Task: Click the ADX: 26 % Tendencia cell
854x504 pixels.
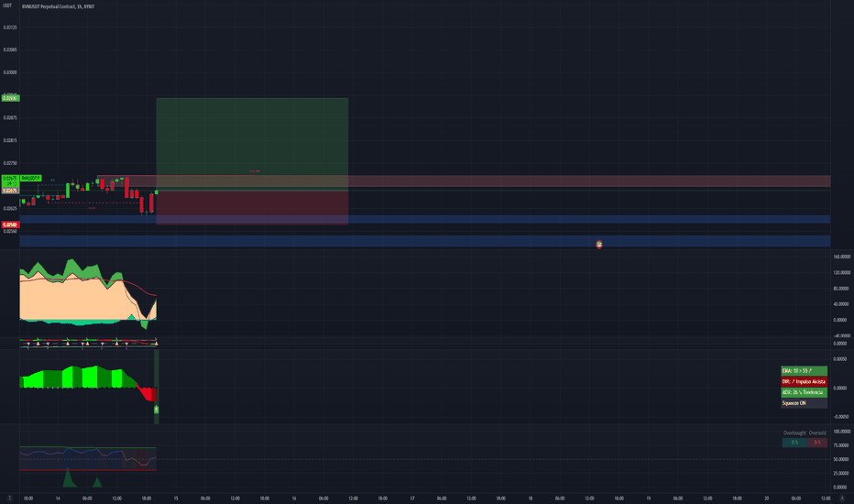Action: pyautogui.click(x=804, y=392)
